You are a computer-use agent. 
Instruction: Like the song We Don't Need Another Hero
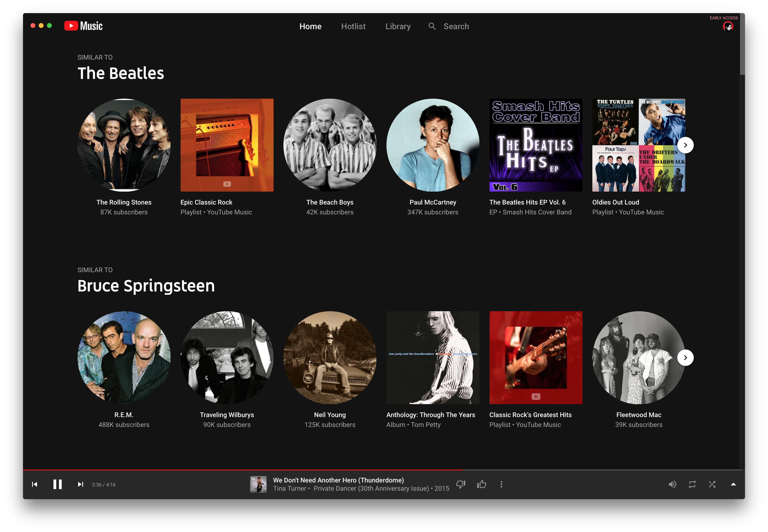coord(481,484)
